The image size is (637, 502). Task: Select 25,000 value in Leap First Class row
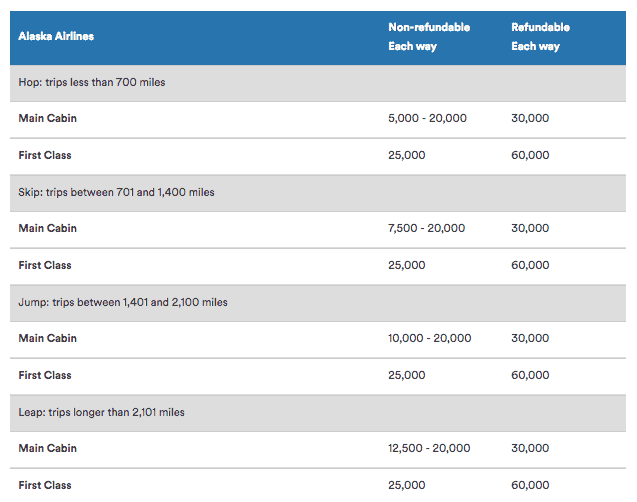[x=407, y=485]
